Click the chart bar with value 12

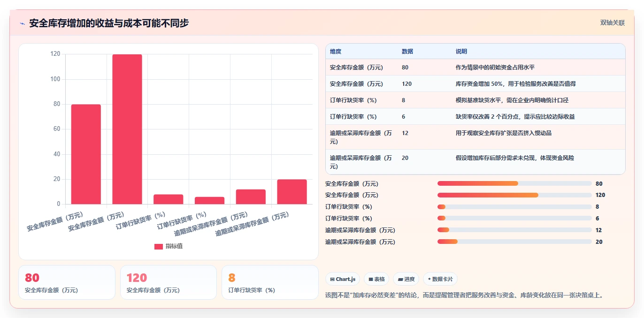[x=251, y=197]
